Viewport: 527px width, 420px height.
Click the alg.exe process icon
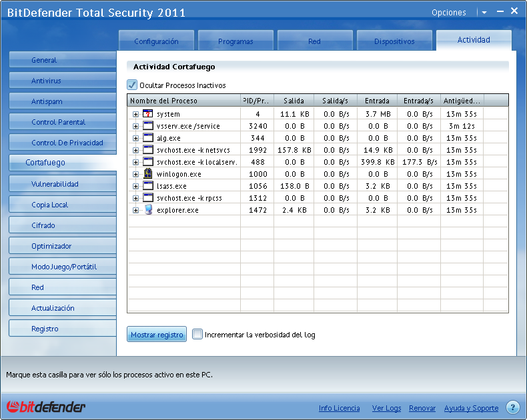click(x=148, y=138)
